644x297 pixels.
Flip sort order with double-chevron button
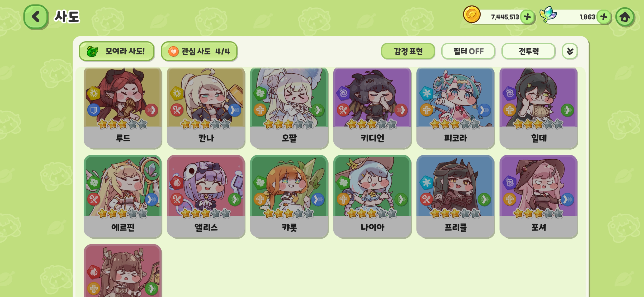click(x=569, y=51)
